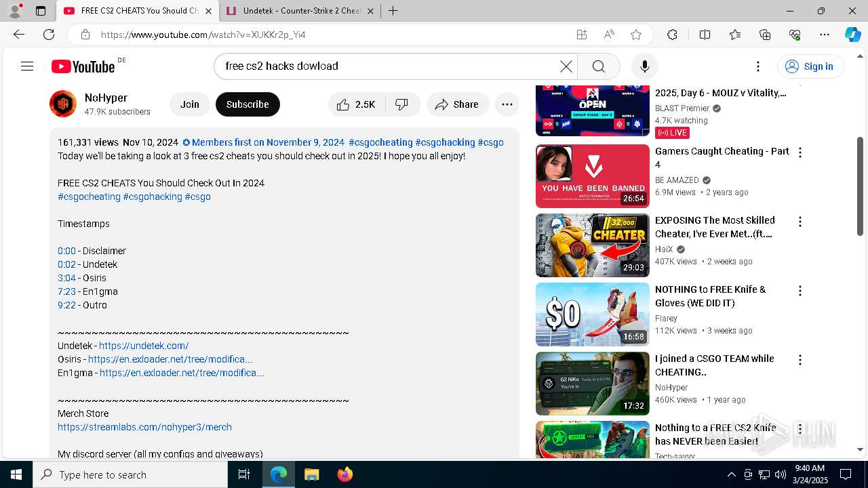The image size is (868, 488).
Task: Run search with magnifier button
Action: pyautogui.click(x=599, y=66)
